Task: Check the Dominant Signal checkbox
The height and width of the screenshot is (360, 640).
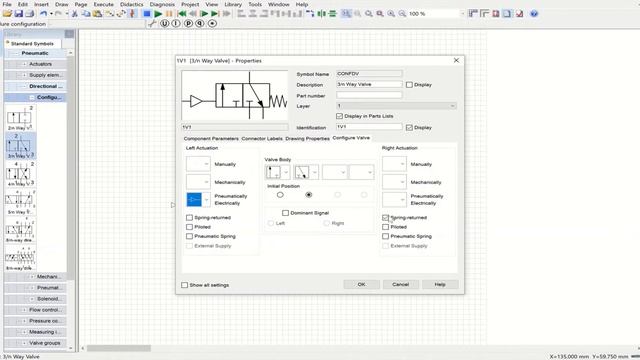Action: (x=285, y=213)
